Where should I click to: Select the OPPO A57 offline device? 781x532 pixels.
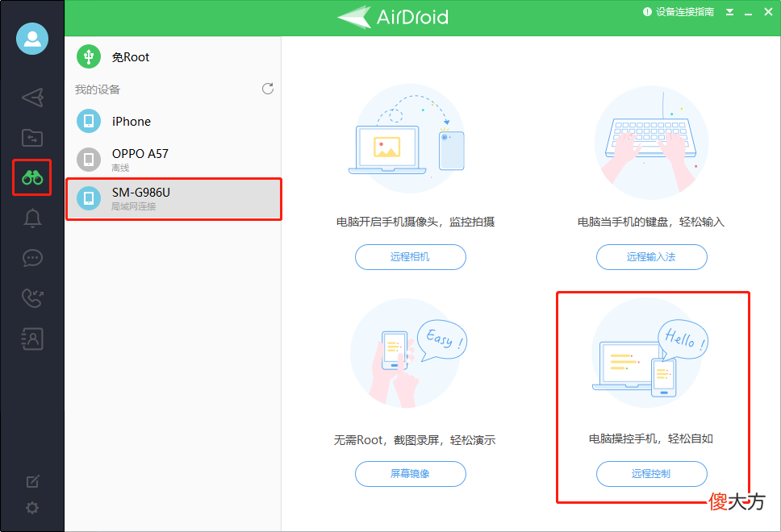point(173,160)
